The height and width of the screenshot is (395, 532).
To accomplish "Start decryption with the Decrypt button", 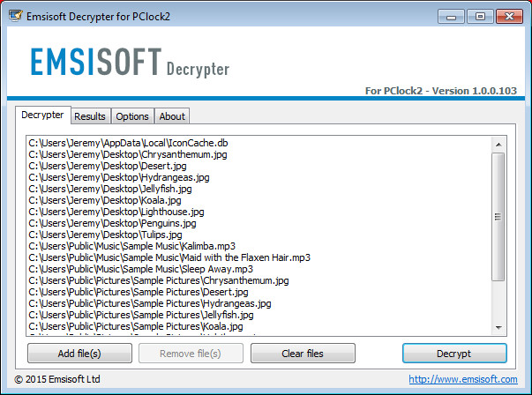I will click(x=454, y=354).
